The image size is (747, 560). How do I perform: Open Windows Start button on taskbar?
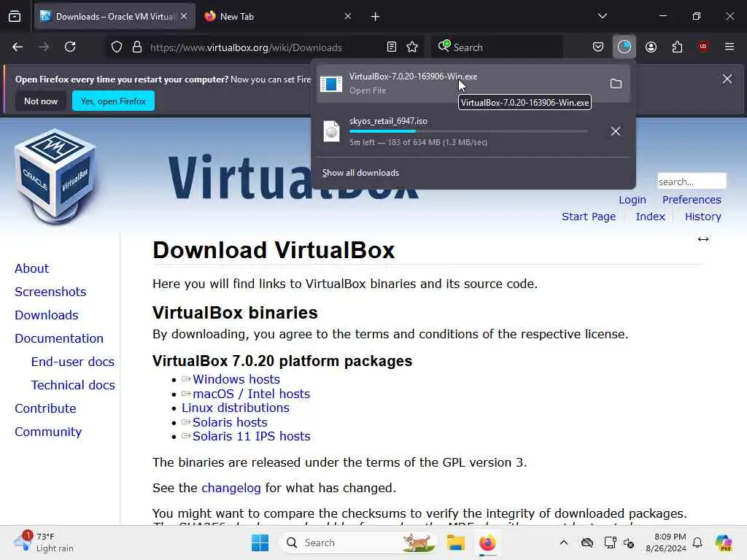[260, 542]
